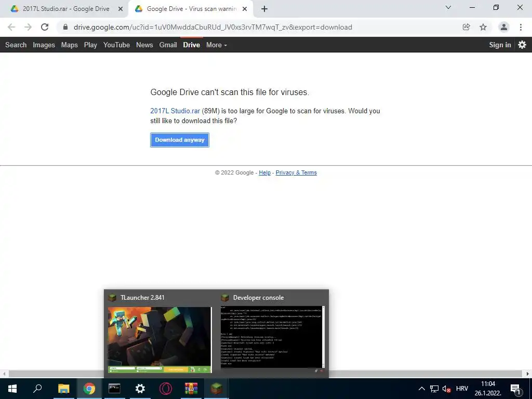Select the TLauncher 2.841 window preview
Image resolution: width=532 pixels, height=399 pixels.
[x=159, y=334]
